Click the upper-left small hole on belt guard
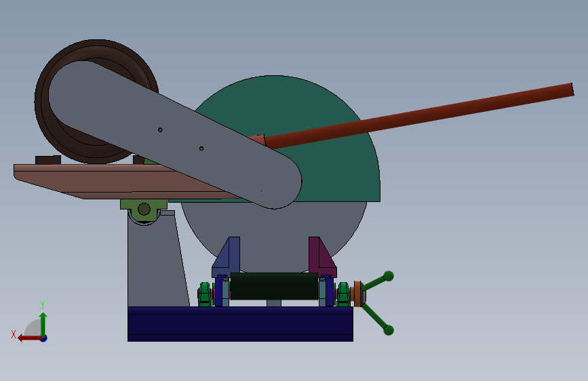The image size is (588, 381). (160, 129)
